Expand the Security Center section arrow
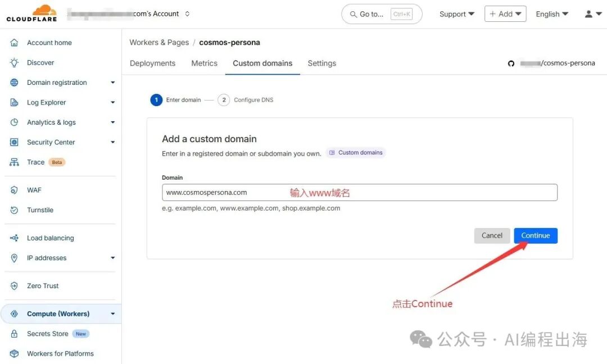Image resolution: width=607 pixels, height=364 pixels. pyautogui.click(x=112, y=142)
